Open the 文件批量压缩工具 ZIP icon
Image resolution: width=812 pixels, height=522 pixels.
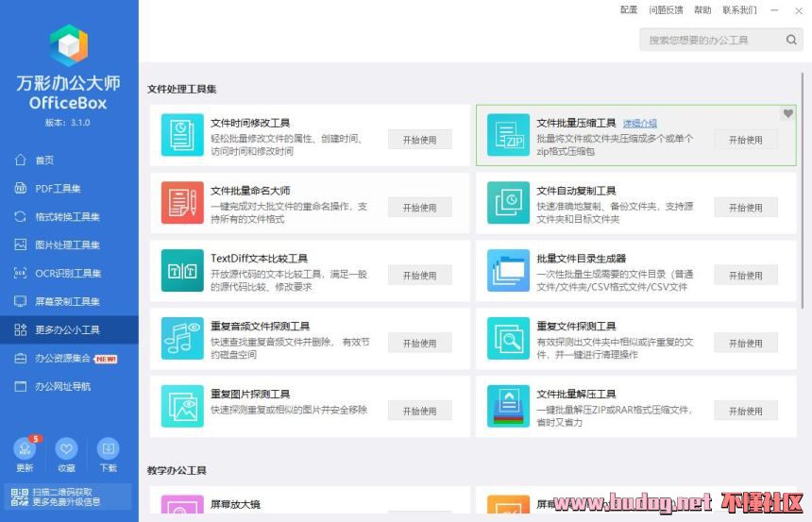pyautogui.click(x=508, y=135)
